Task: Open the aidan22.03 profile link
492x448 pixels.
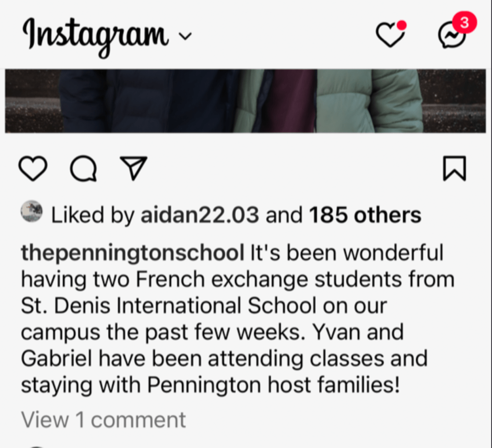Action: click(200, 215)
